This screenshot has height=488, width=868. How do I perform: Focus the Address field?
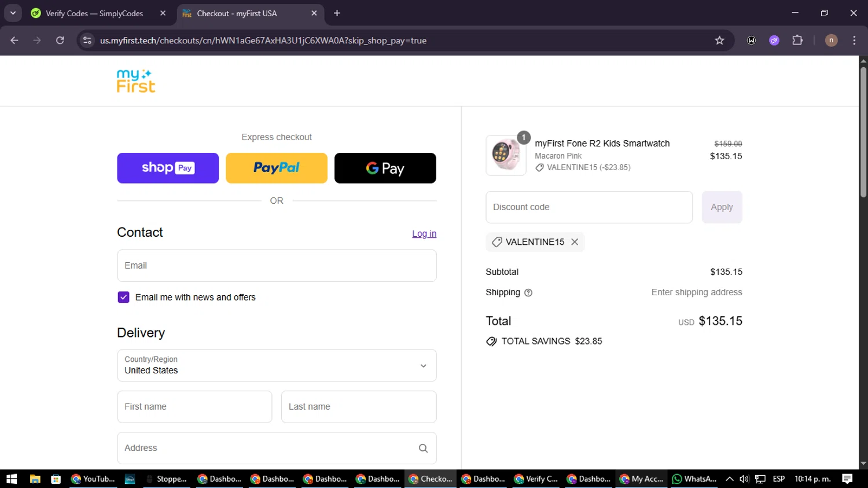277,448
